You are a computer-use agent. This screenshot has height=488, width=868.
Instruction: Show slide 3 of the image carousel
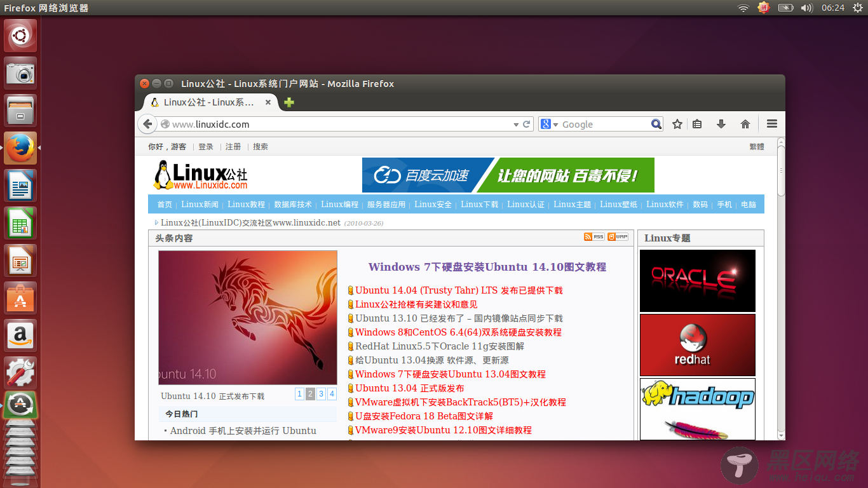pyautogui.click(x=321, y=394)
